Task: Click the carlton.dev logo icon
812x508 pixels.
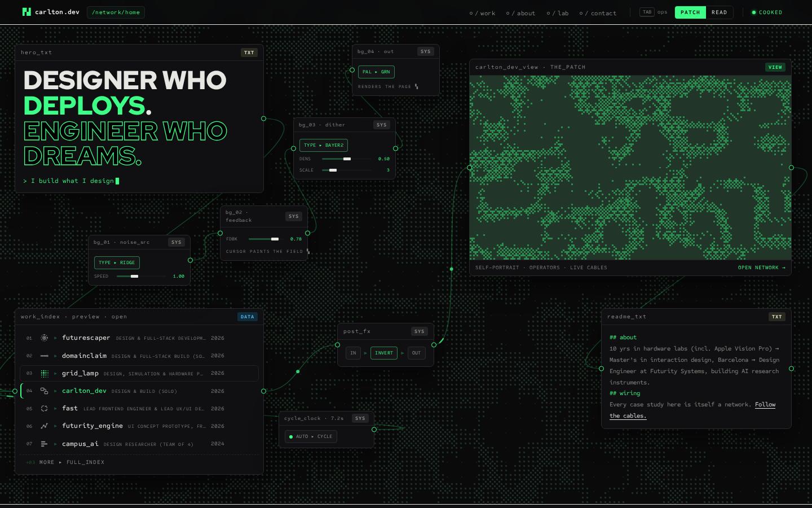Action: click(27, 12)
